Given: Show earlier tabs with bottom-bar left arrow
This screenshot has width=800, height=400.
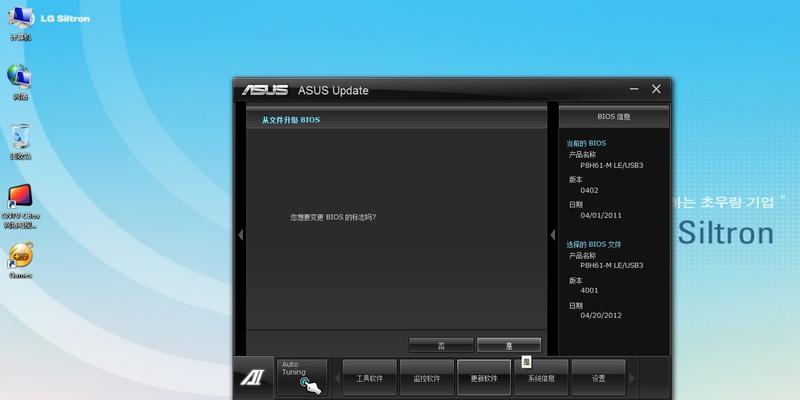Looking at the screenshot, I should pyautogui.click(x=337, y=378).
